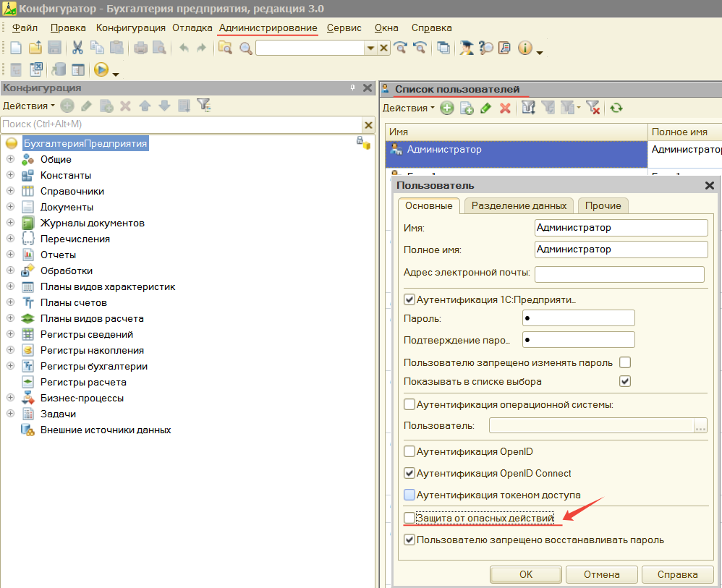Expand the Справочники node

tap(11, 191)
